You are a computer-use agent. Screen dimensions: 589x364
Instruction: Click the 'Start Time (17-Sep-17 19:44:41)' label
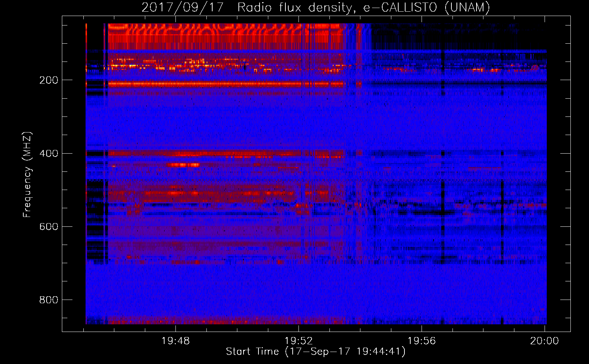(316, 352)
